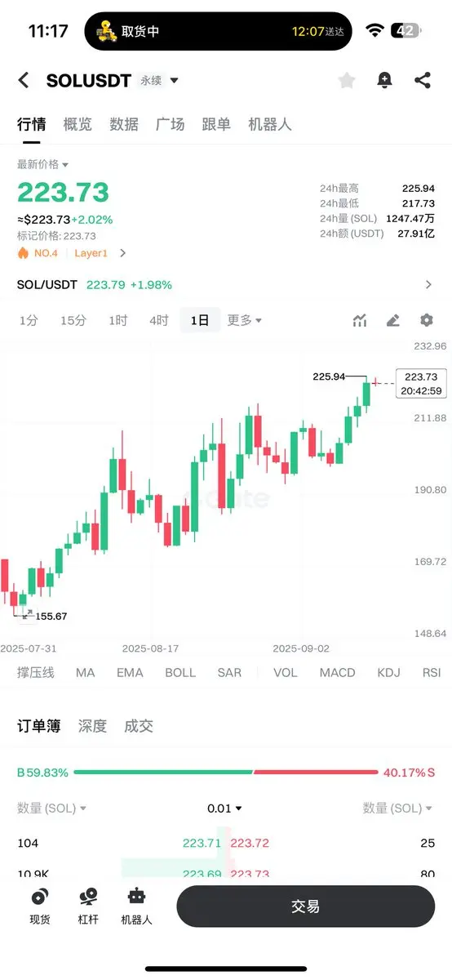The image size is (452, 980).
Task: Tap the back arrow icon
Action: point(24,80)
